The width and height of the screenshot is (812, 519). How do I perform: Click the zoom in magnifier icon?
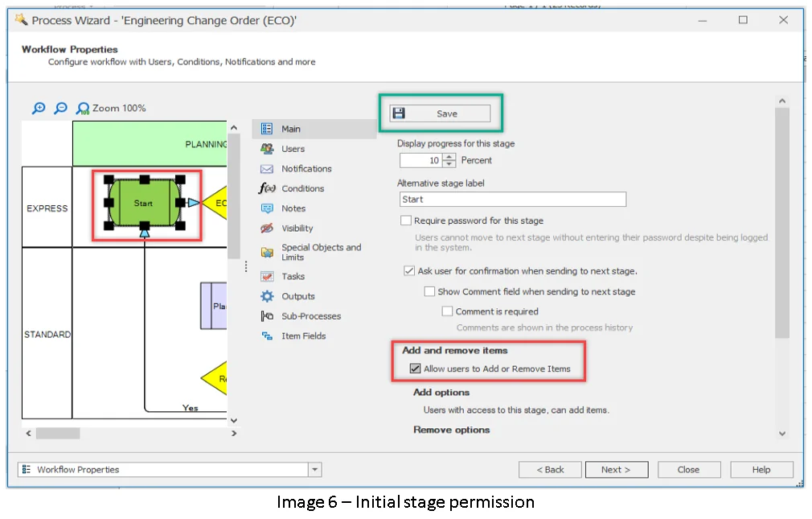[39, 108]
